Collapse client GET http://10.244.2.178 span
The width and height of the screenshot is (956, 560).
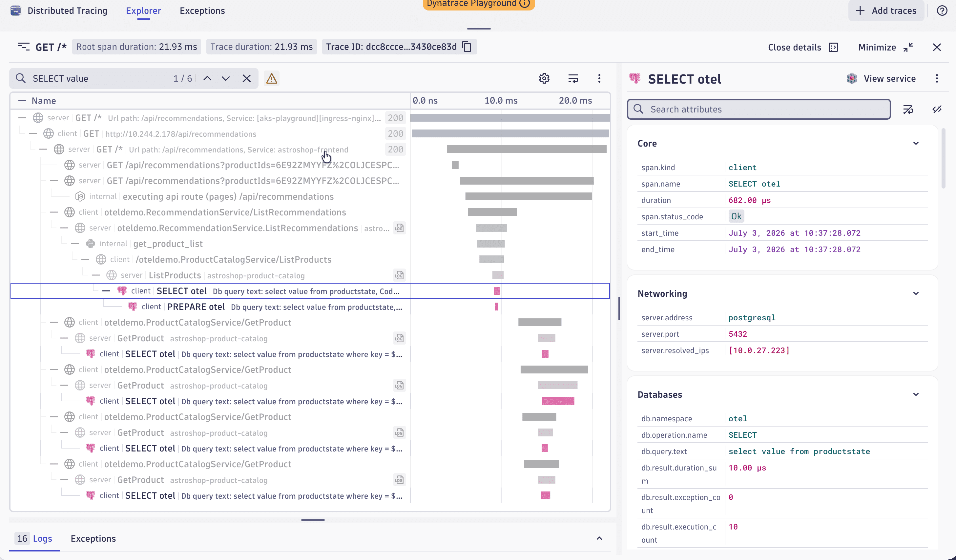33,133
